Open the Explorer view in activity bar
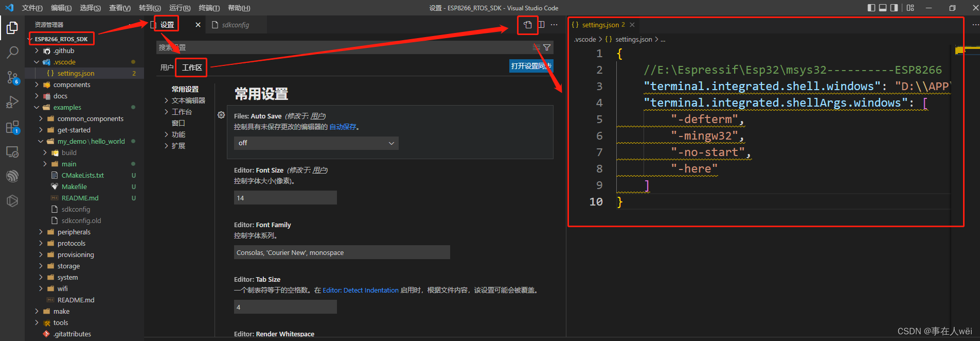 coord(12,27)
